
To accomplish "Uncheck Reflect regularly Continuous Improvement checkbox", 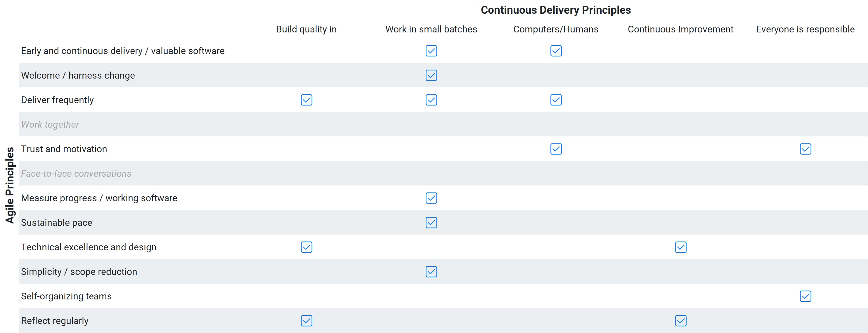I will tap(681, 321).
